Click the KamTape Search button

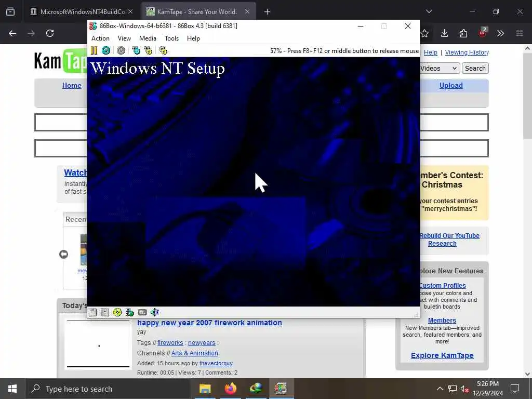(475, 68)
